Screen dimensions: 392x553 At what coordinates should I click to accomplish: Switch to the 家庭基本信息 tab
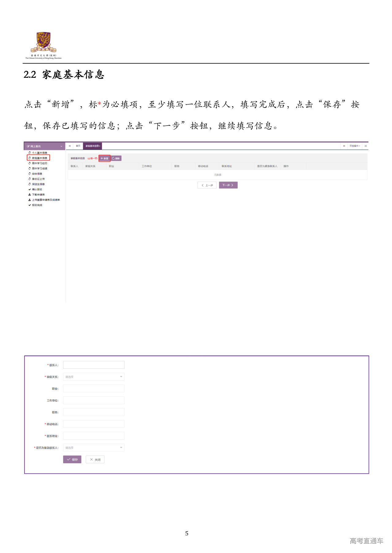[92, 146]
